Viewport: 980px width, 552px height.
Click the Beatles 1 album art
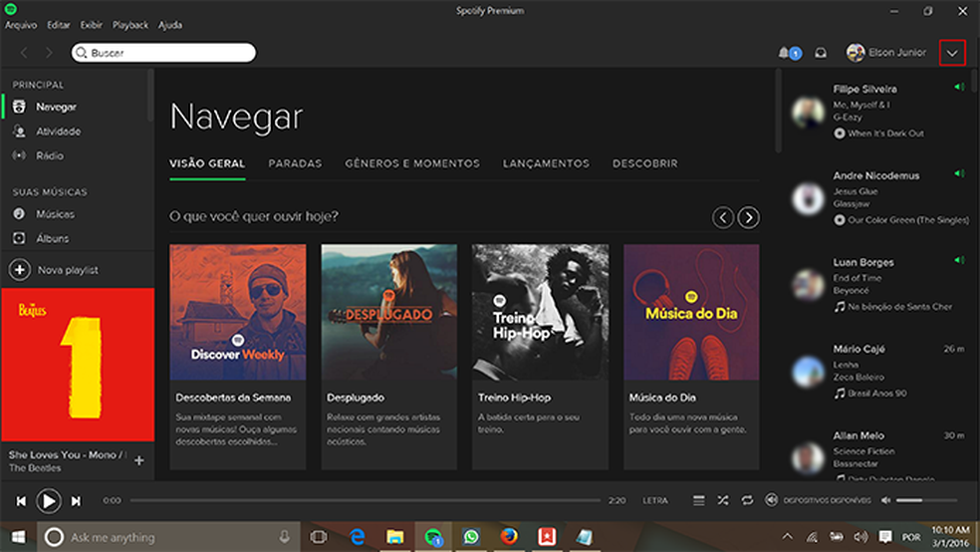pyautogui.click(x=78, y=365)
